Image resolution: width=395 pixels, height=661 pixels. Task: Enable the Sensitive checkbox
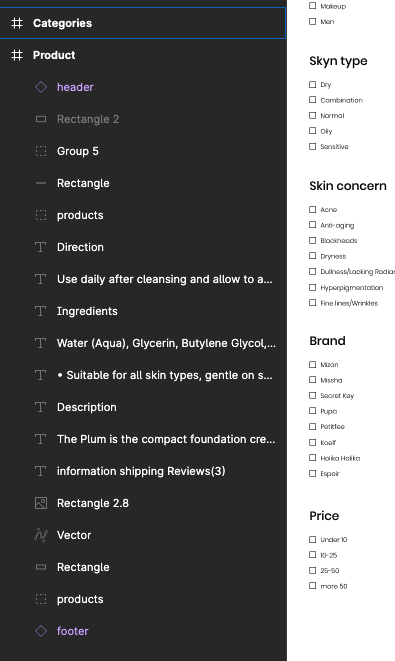coord(312,147)
